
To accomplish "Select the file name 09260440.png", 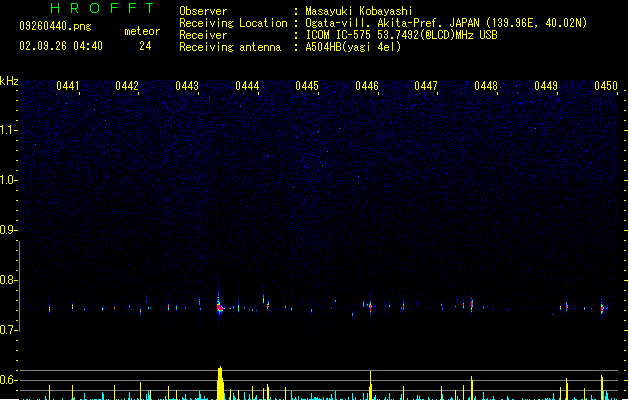I will (x=55, y=26).
